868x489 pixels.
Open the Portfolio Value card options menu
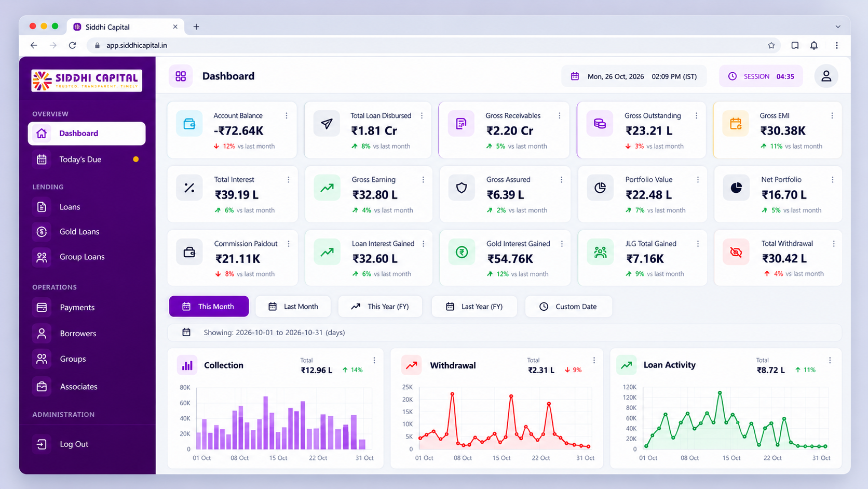click(x=698, y=180)
